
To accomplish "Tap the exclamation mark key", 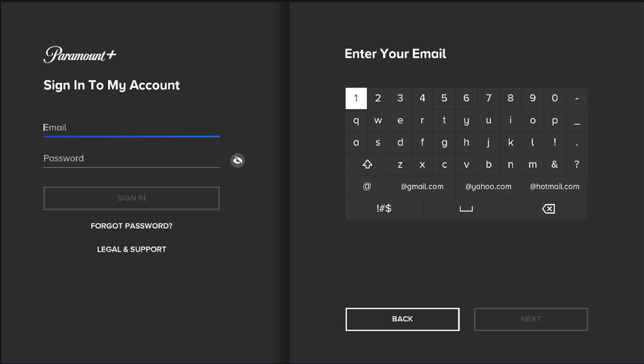I will (555, 143).
